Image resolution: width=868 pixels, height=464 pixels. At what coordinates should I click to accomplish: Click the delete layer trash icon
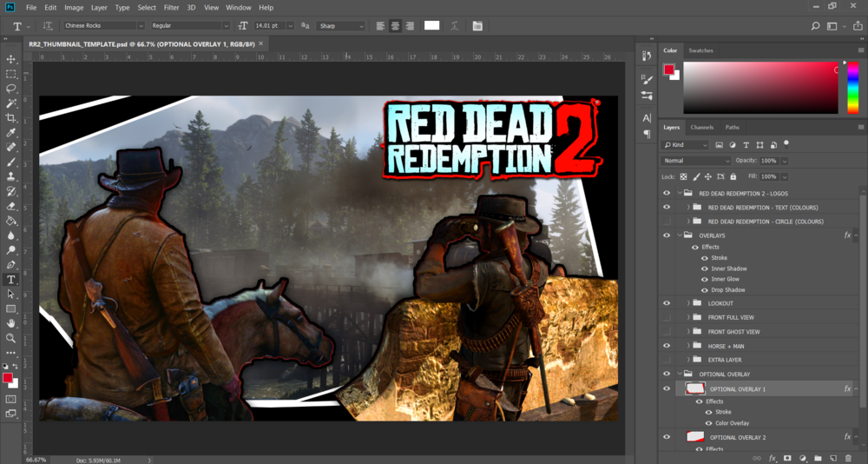(x=847, y=457)
